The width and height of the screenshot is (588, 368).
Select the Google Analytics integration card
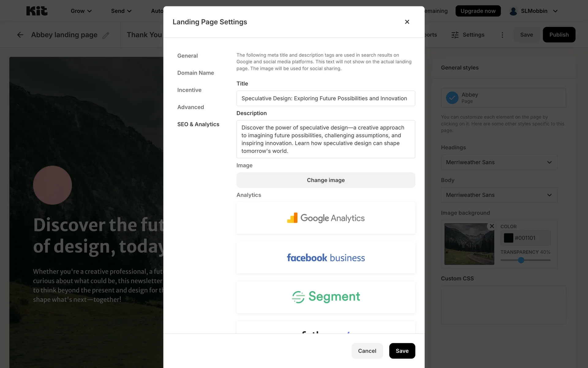click(326, 218)
